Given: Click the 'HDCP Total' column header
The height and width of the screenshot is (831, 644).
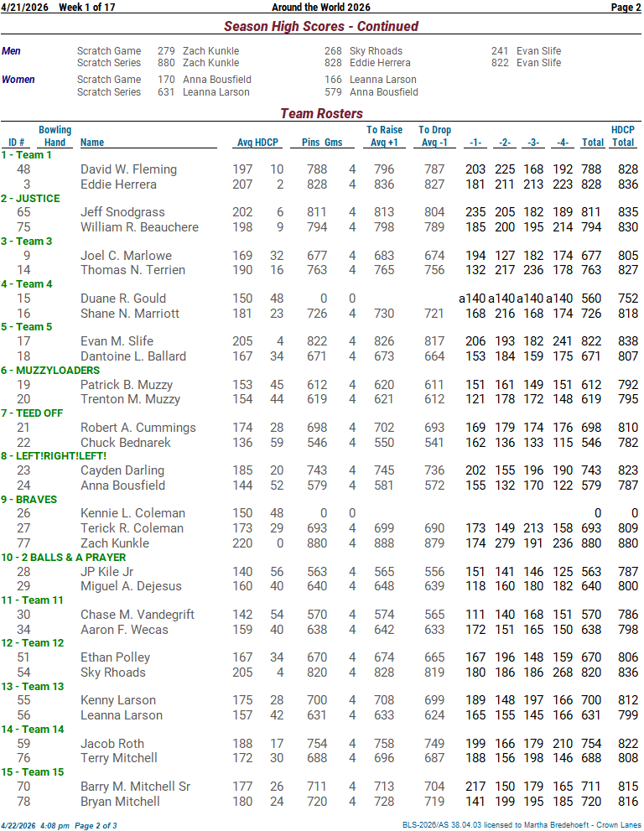Looking at the screenshot, I should point(622,136).
